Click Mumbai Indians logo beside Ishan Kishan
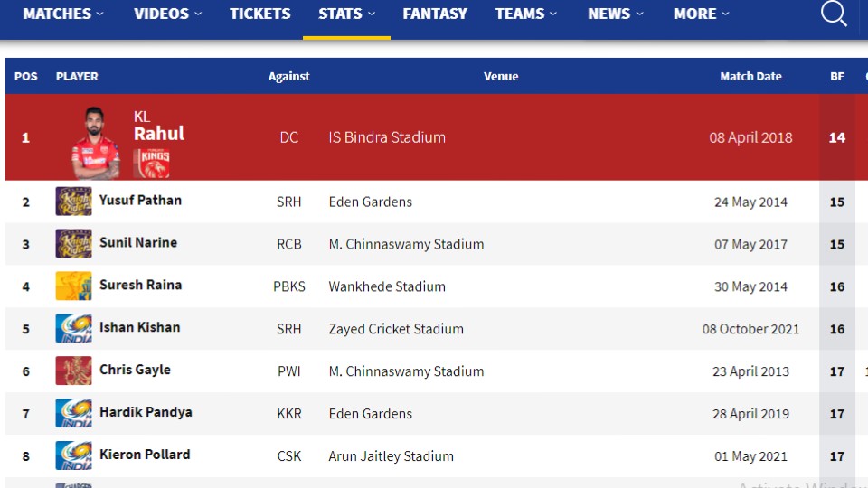868x488 pixels. 73,329
